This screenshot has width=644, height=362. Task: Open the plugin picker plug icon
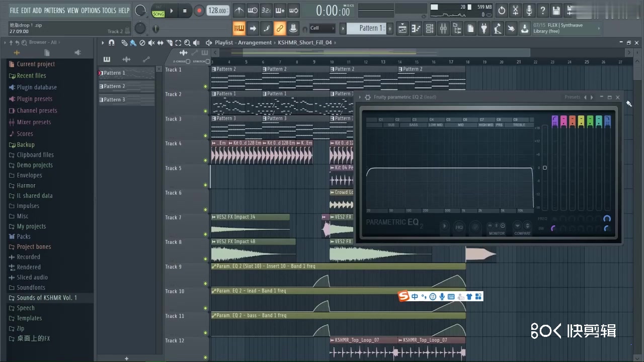tap(484, 29)
